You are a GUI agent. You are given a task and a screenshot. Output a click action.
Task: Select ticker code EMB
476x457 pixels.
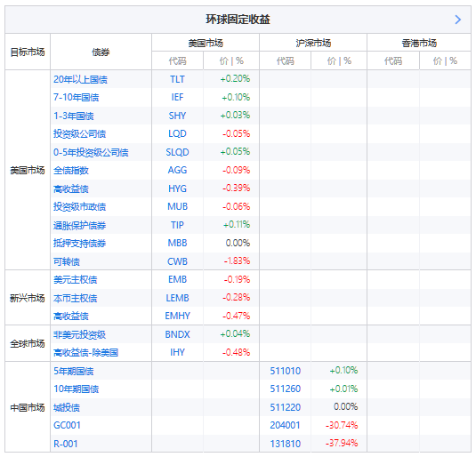(x=177, y=279)
